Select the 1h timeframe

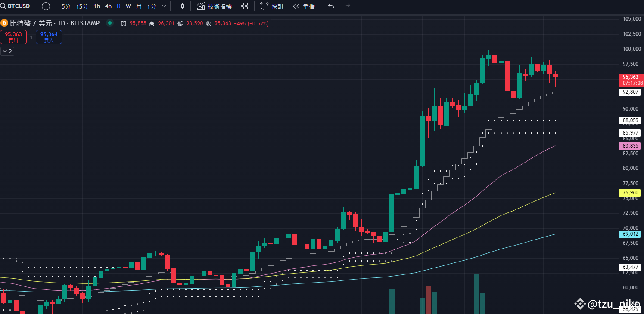(x=97, y=6)
